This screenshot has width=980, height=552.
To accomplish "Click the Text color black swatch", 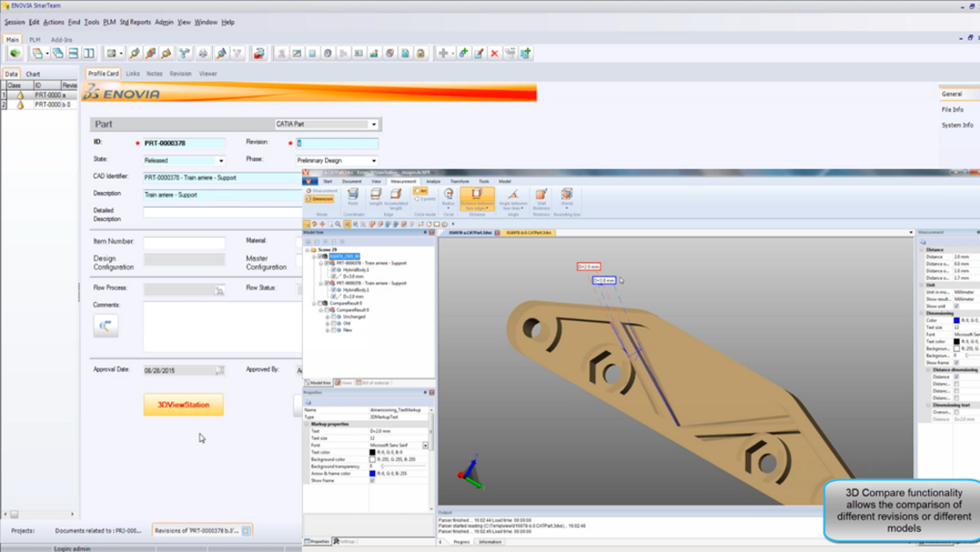I will [x=372, y=452].
